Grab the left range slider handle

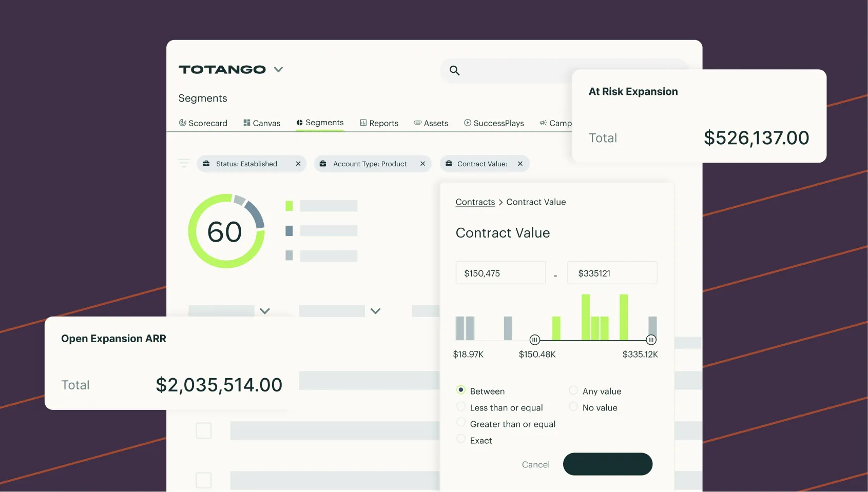coord(535,340)
